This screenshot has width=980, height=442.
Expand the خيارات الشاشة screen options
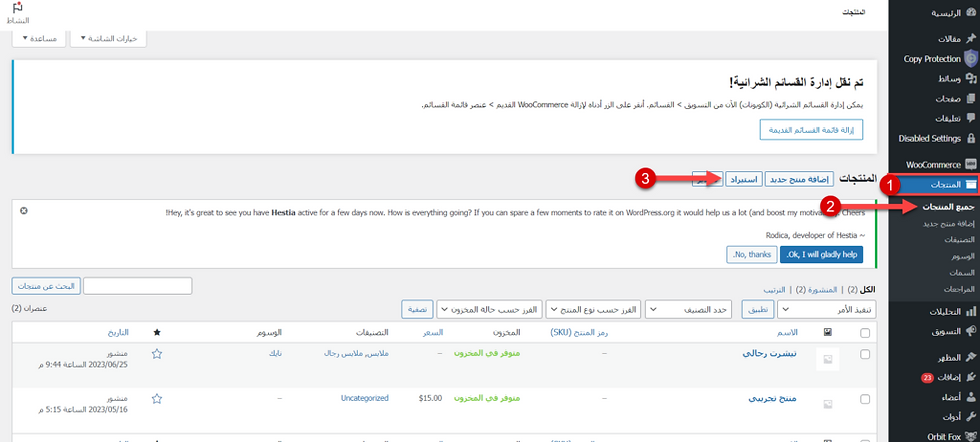click(109, 38)
